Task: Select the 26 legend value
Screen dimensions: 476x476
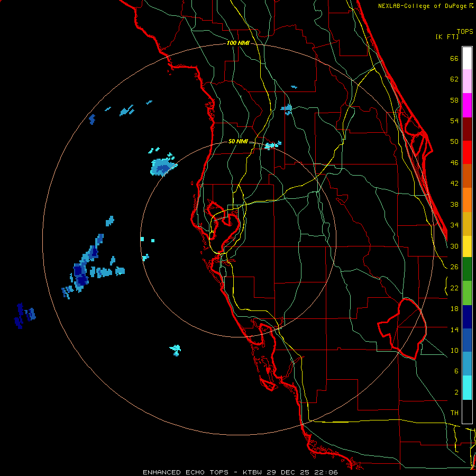Action: [x=454, y=267]
